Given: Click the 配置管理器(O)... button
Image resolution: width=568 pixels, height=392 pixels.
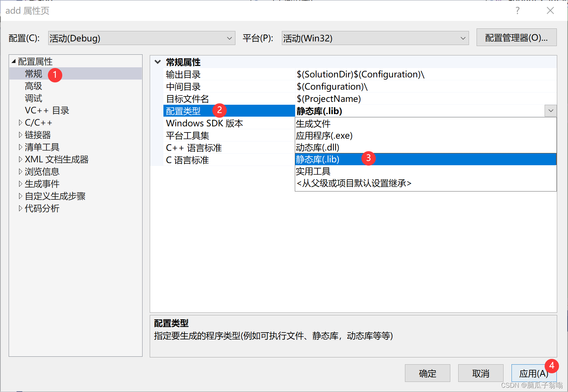Looking at the screenshot, I should pos(517,38).
